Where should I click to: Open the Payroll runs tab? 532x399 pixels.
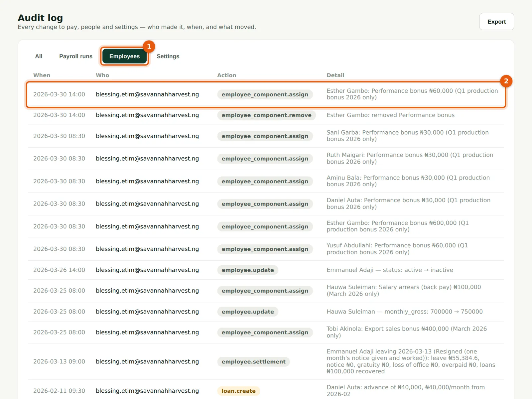(76, 56)
